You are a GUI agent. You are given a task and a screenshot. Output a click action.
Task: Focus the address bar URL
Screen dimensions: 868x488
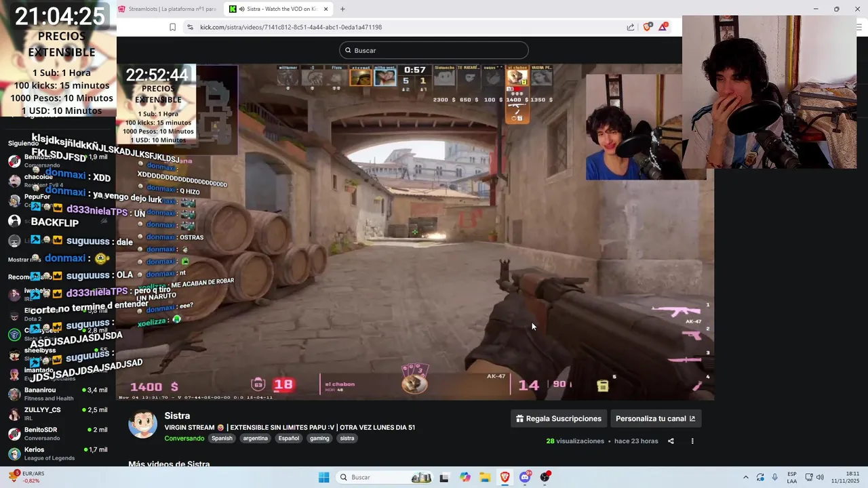point(291,27)
